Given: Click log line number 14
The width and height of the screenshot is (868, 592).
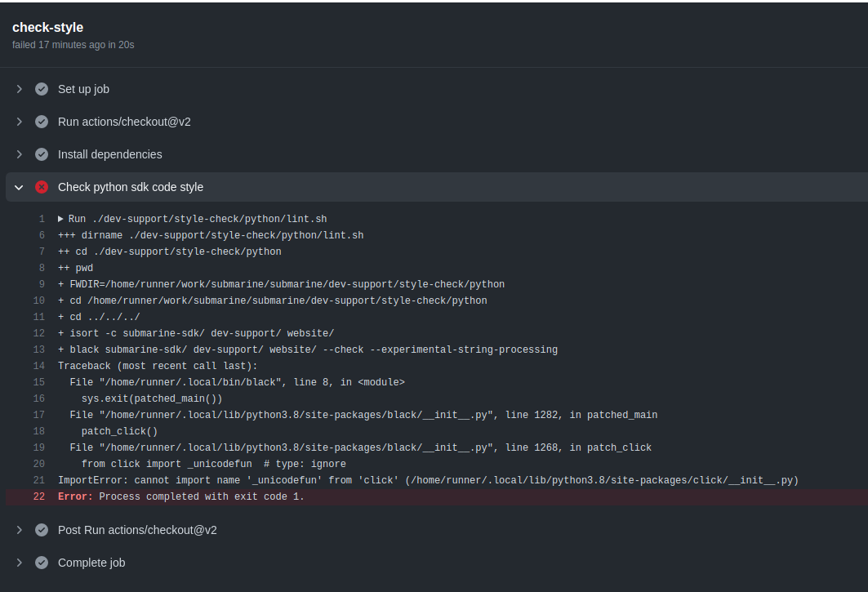Looking at the screenshot, I should [x=38, y=366].
